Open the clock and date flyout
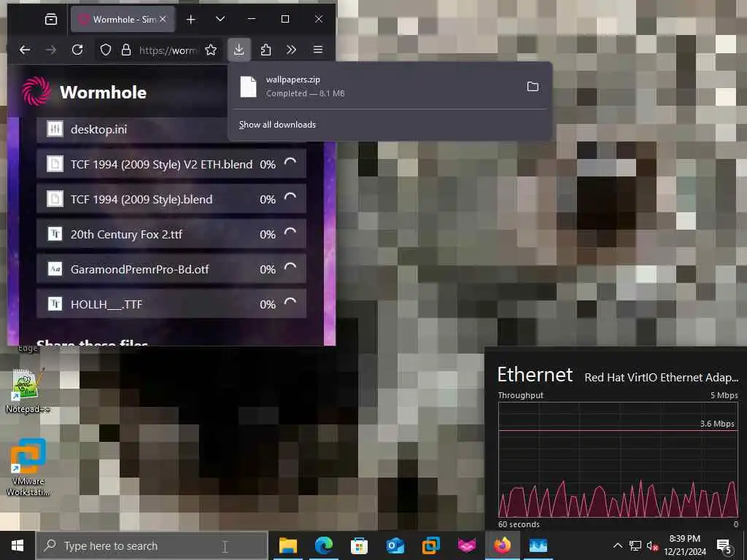Image resolution: width=747 pixels, height=560 pixels. pos(684,545)
